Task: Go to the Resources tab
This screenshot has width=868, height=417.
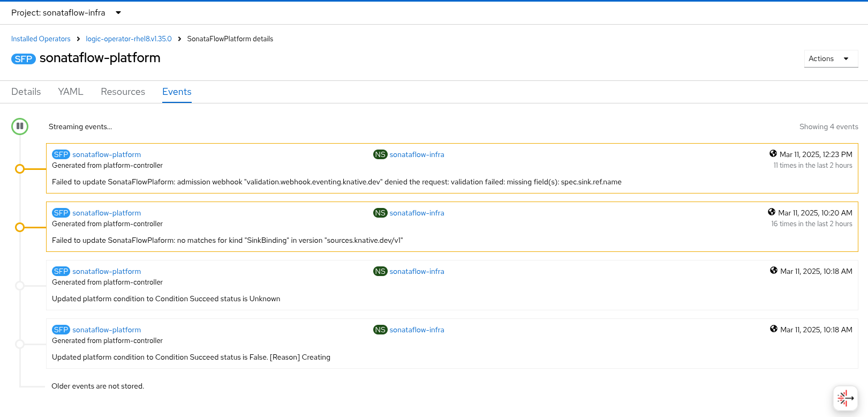Action: point(123,92)
